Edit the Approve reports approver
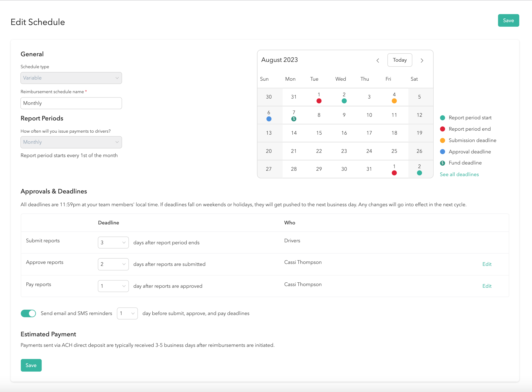Screen dimensions: 532x392 click(487, 264)
